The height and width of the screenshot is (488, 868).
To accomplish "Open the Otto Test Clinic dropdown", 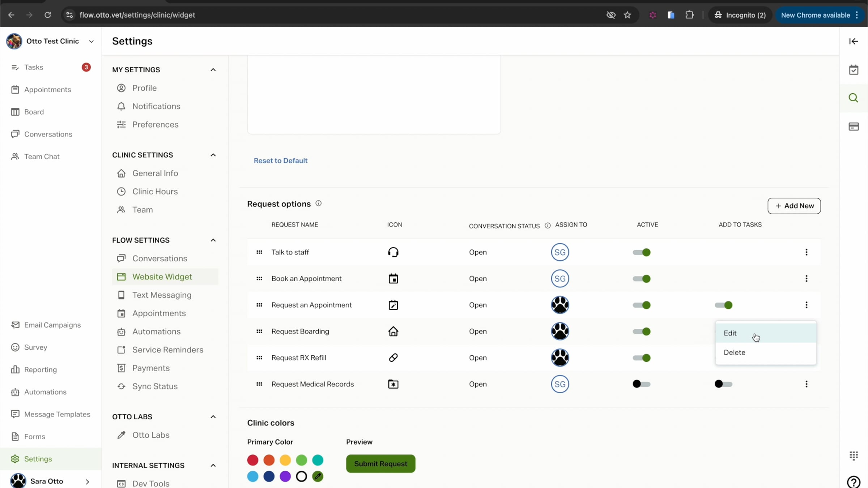I will 92,41.
